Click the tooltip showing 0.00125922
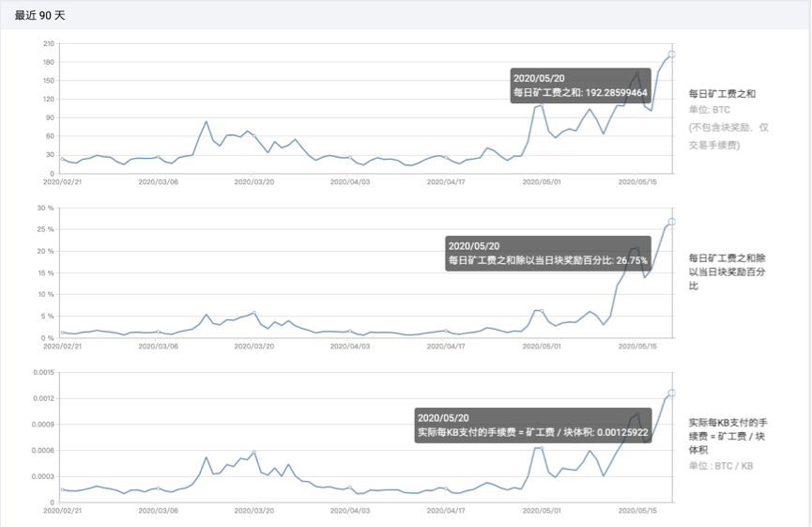This screenshot has width=812, height=527. (532, 426)
